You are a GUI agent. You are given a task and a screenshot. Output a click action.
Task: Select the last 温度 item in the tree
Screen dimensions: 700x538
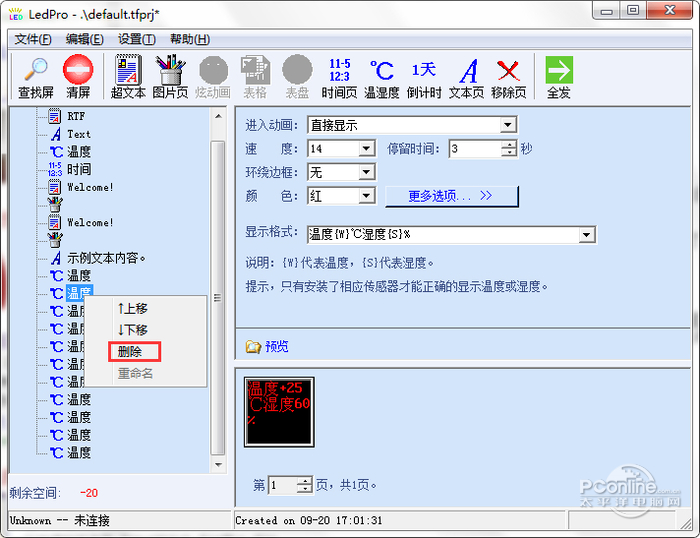click(79, 453)
